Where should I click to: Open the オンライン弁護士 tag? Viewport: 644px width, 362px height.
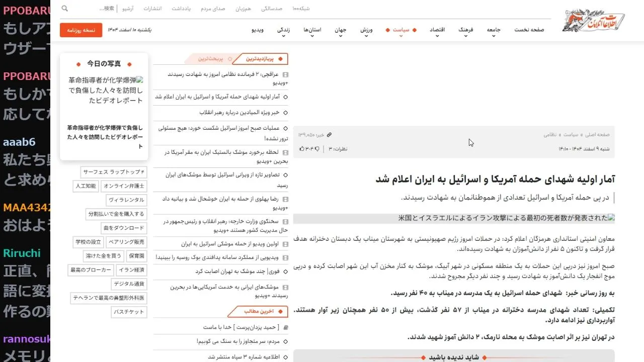(124, 186)
